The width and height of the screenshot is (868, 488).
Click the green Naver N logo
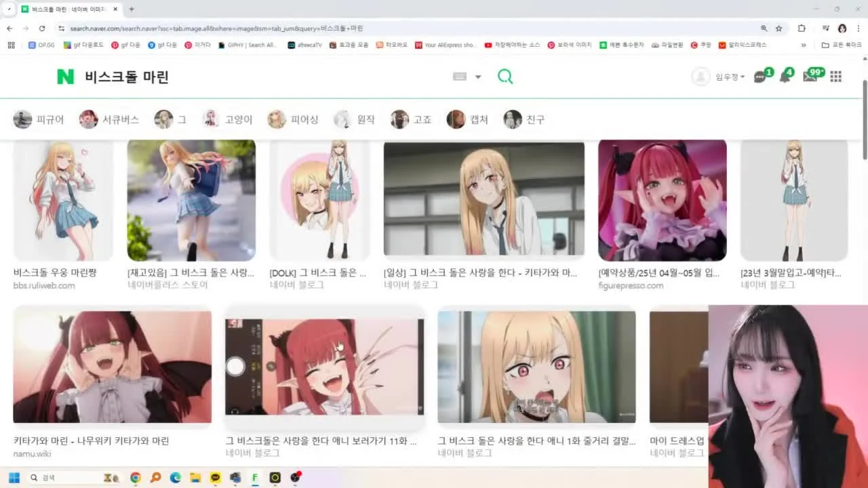65,77
